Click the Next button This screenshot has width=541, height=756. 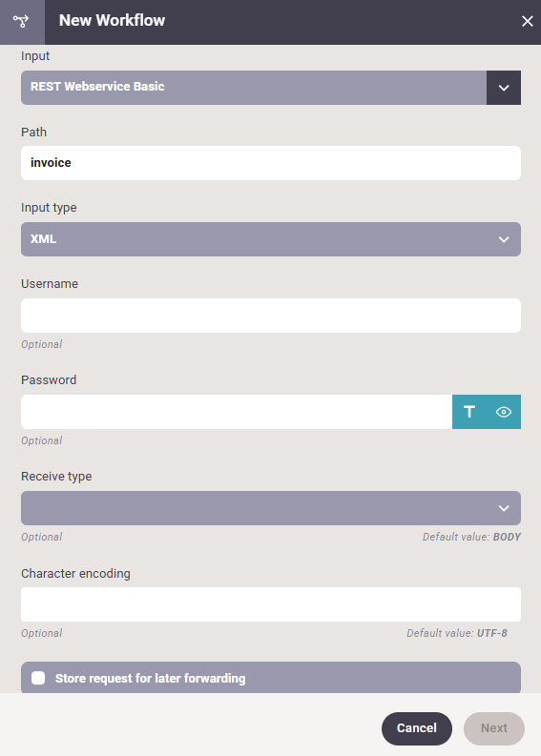pyautogui.click(x=493, y=728)
